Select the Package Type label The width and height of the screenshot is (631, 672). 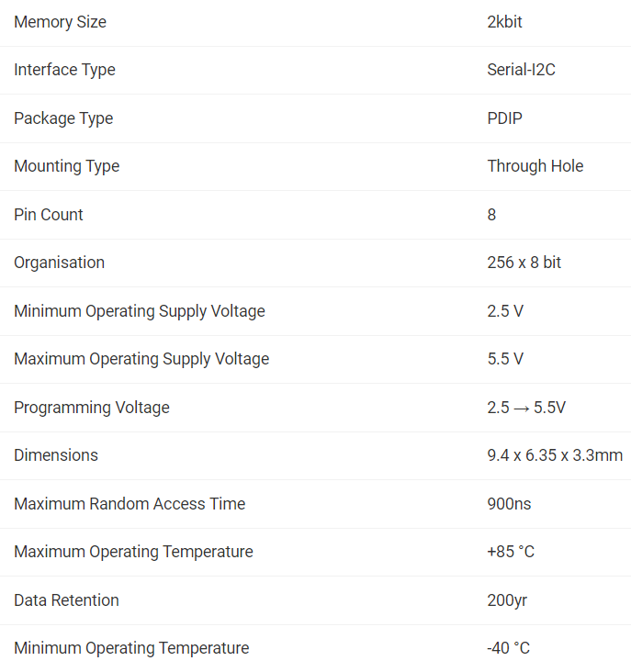click(63, 118)
